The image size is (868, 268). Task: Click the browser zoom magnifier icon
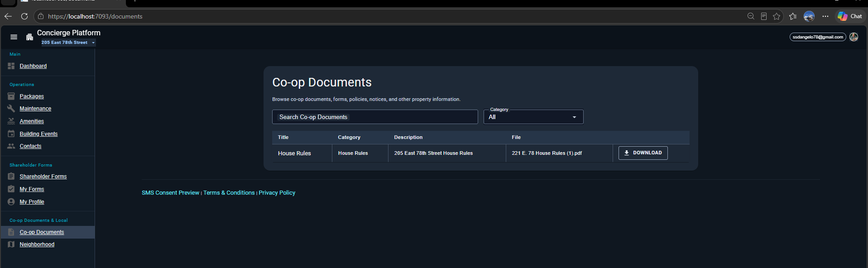point(751,16)
